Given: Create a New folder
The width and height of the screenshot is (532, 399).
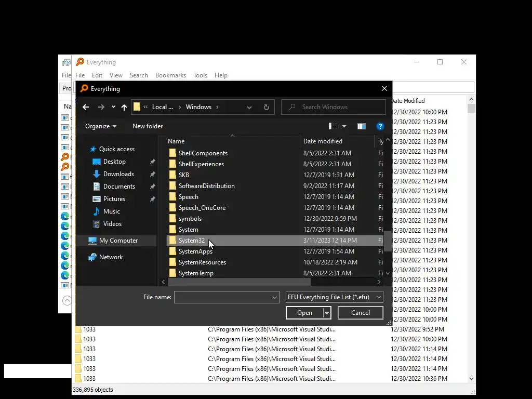Looking at the screenshot, I should (x=148, y=126).
